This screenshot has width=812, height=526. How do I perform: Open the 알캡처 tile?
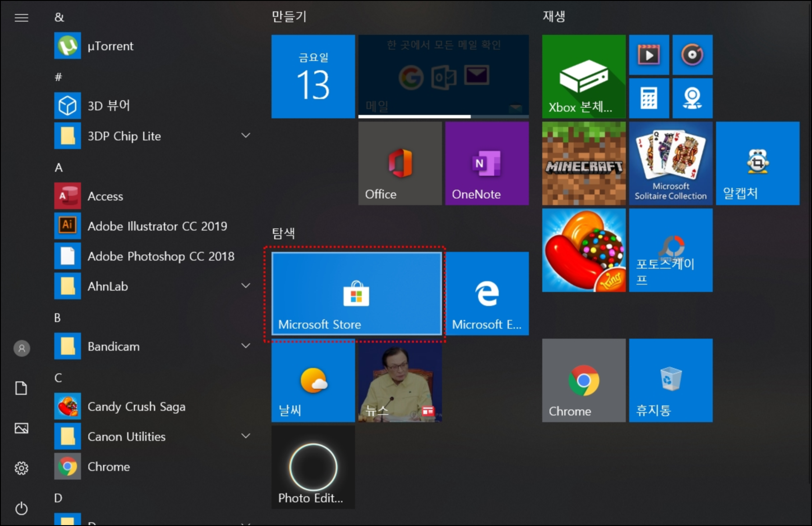point(757,163)
